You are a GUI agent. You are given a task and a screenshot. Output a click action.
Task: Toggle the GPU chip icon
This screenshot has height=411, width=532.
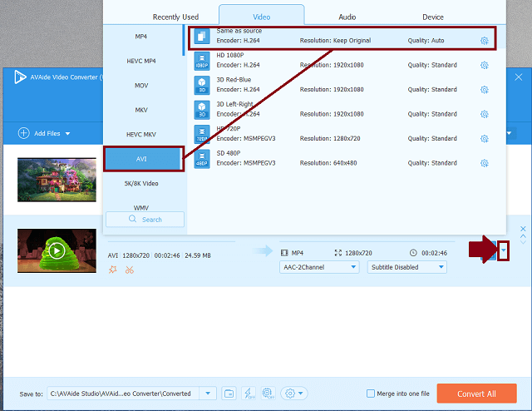coord(268,394)
